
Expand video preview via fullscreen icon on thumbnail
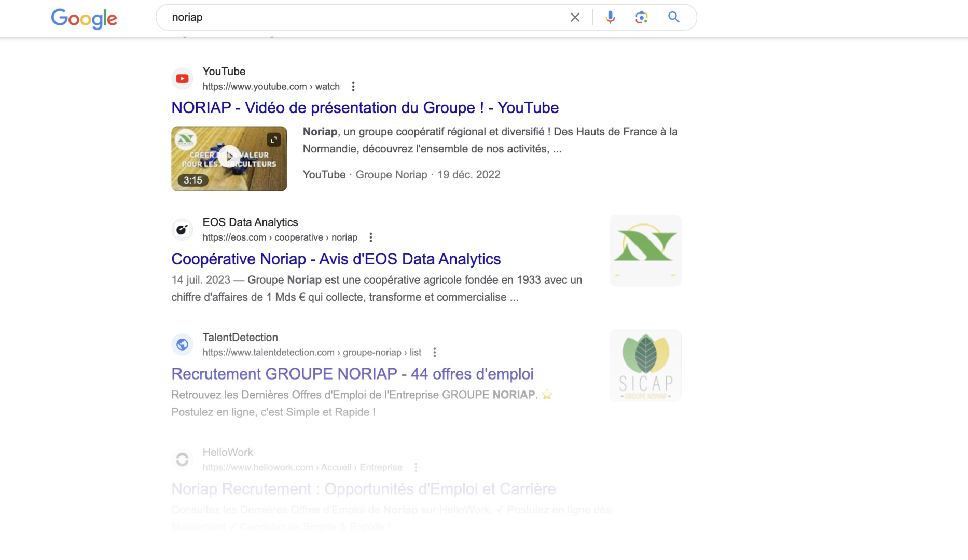(x=273, y=139)
